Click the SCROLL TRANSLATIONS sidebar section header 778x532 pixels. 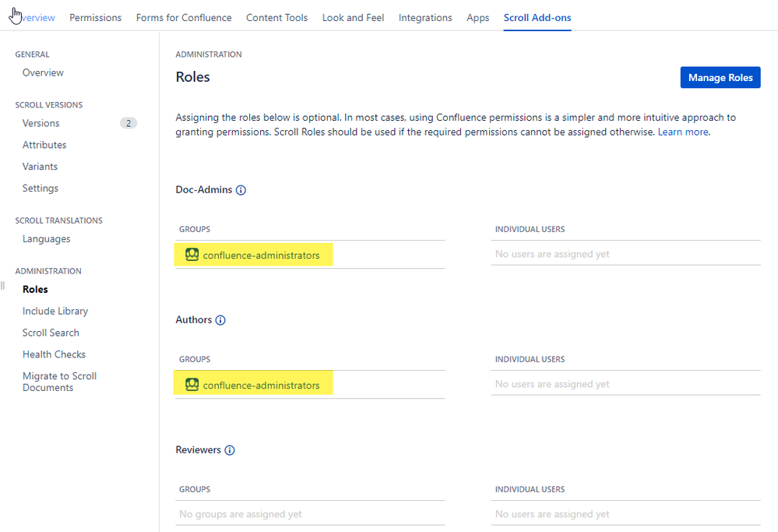(x=58, y=221)
